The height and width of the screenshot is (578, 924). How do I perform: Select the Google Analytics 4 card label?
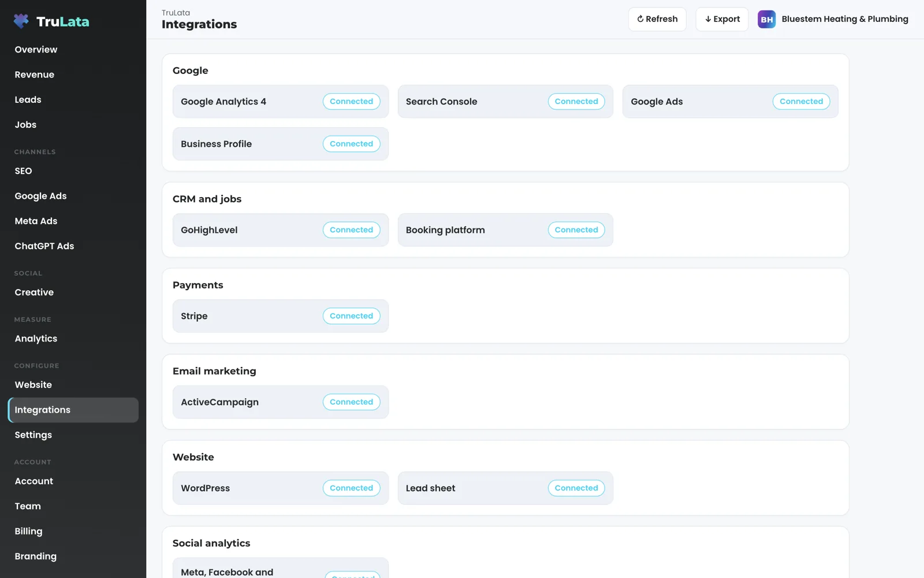223,102
